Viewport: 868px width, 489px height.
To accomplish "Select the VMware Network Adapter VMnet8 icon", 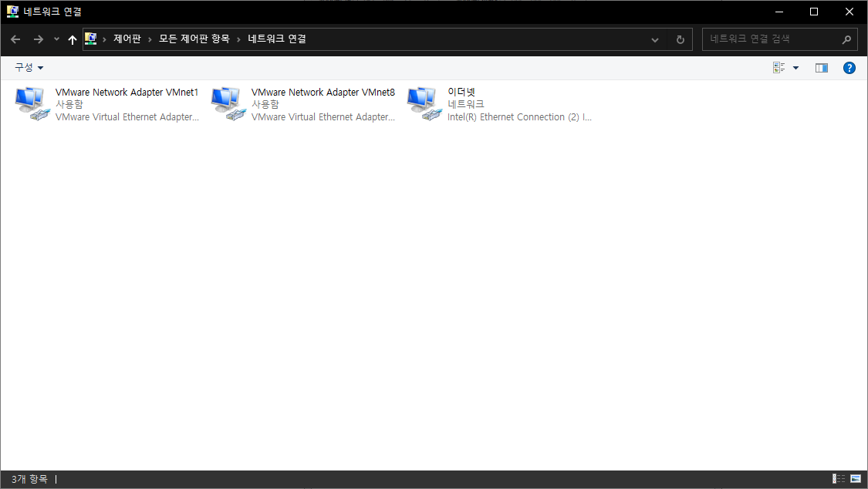I will [x=228, y=103].
